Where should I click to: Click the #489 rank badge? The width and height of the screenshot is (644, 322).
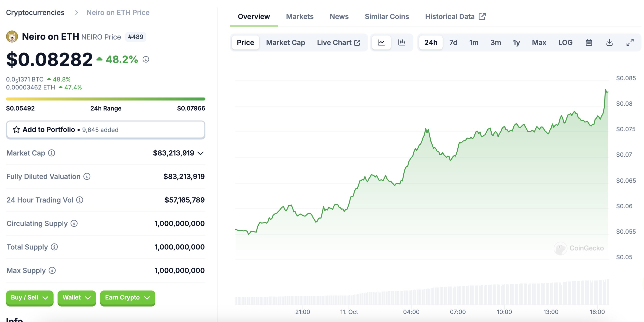(136, 37)
